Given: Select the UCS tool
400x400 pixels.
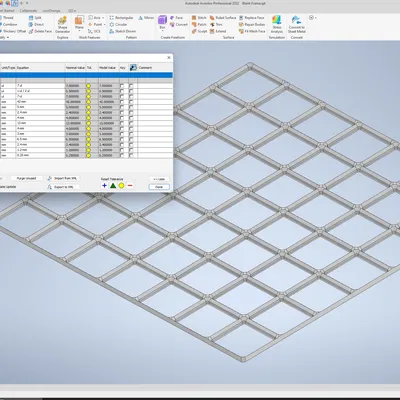Looking at the screenshot, I should [x=94, y=31].
